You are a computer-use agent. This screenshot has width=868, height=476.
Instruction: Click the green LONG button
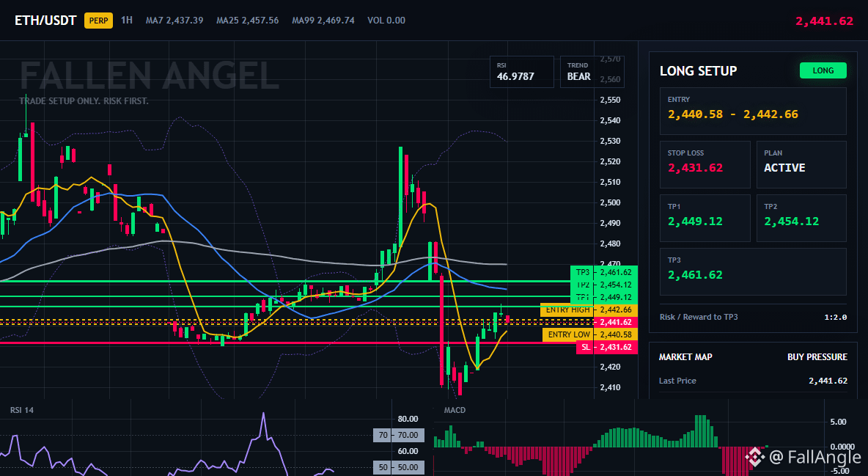click(823, 70)
